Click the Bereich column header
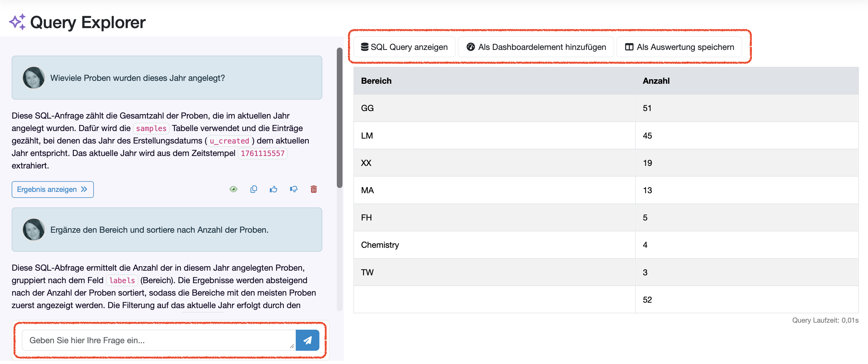Screen dimensions: 868x364 [376, 81]
